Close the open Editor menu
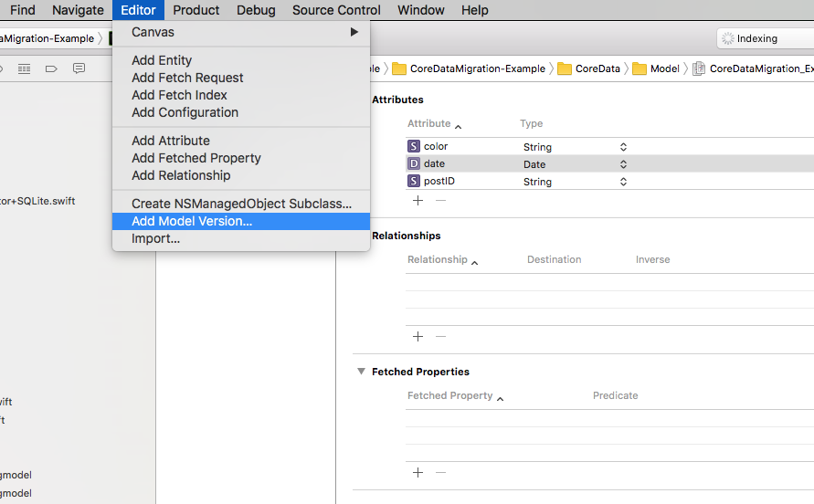 pos(138,10)
